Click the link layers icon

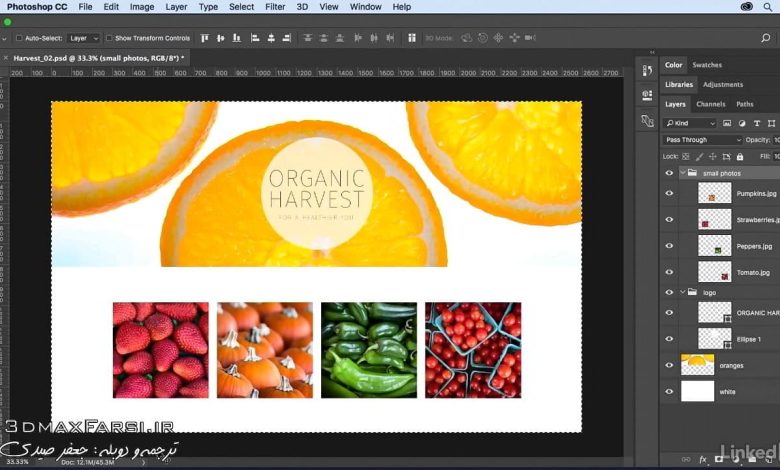click(686, 460)
